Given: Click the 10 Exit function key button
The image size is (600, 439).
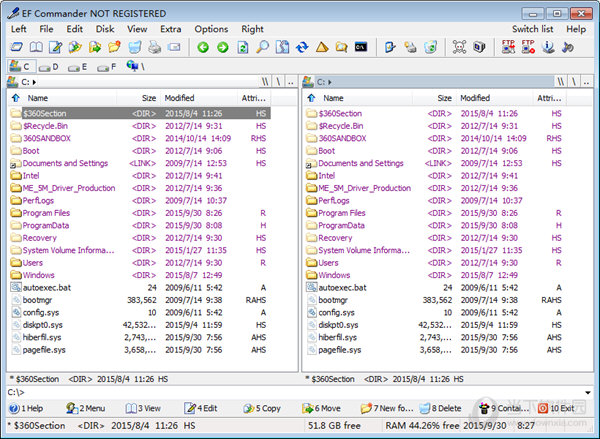Looking at the screenshot, I should click(x=556, y=408).
